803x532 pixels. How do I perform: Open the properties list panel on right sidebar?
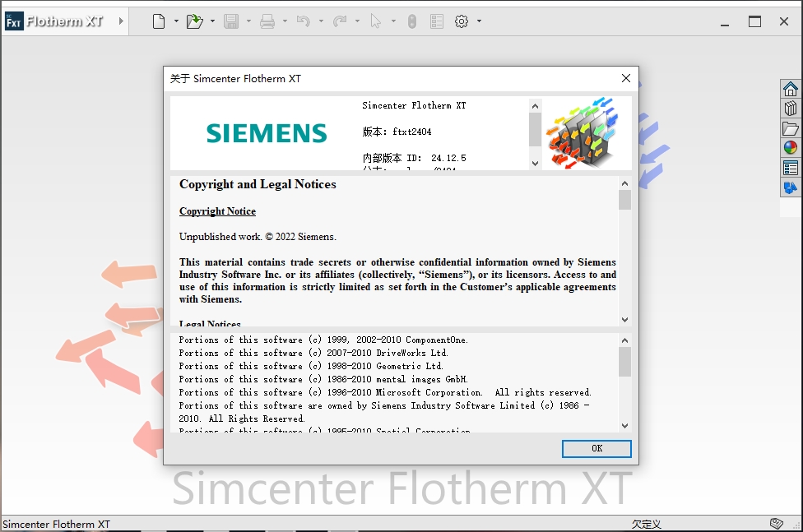pos(790,167)
